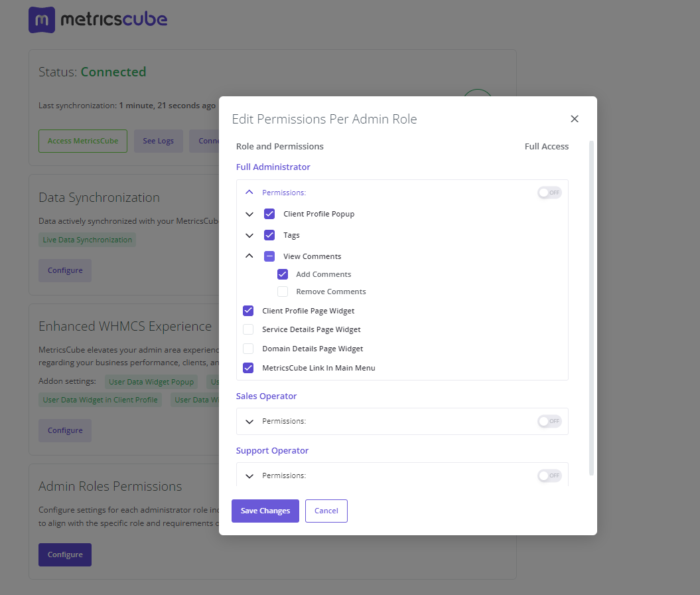The height and width of the screenshot is (595, 700).
Task: Check the Remove Comments checkbox
Action: click(283, 292)
